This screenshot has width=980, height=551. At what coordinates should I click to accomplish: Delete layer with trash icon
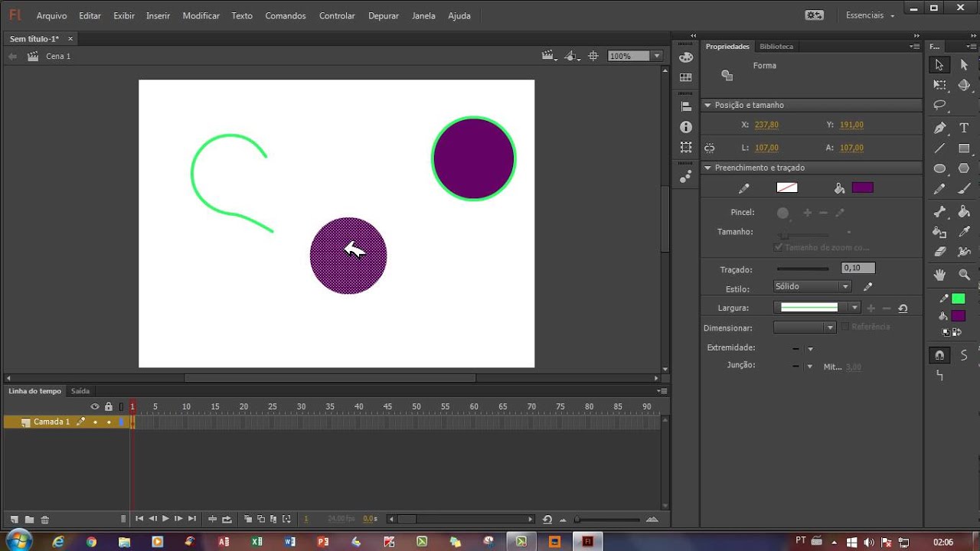pyautogui.click(x=45, y=520)
